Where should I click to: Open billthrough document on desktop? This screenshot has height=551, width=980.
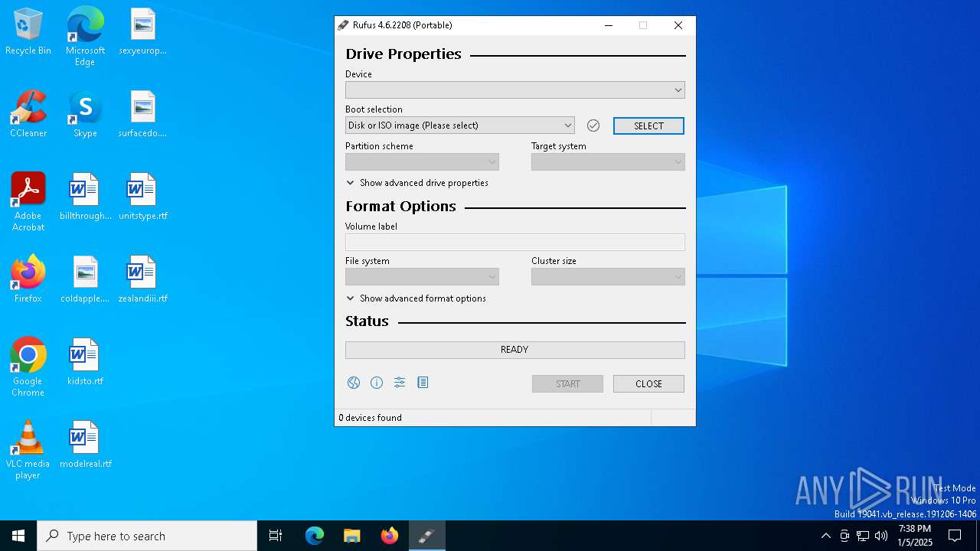point(85,197)
